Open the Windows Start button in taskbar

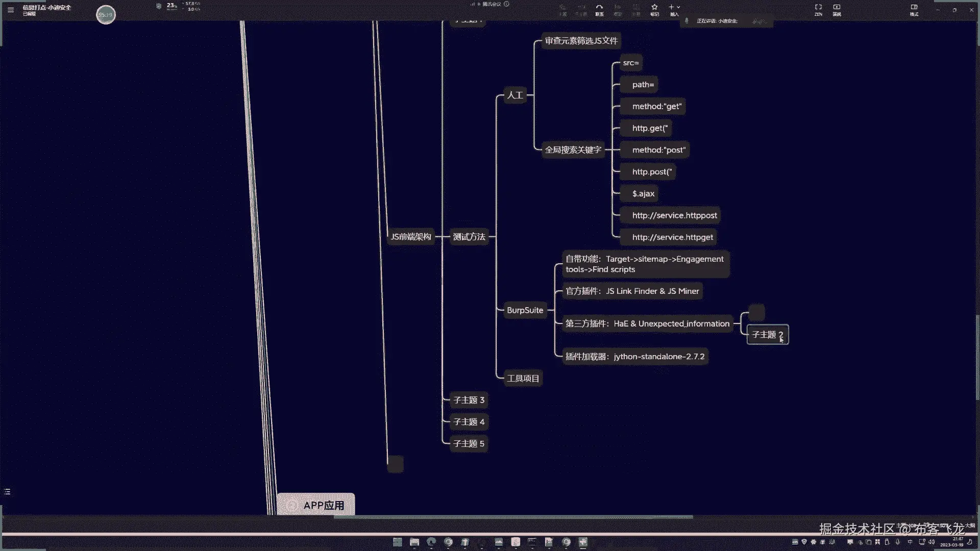[x=397, y=542]
